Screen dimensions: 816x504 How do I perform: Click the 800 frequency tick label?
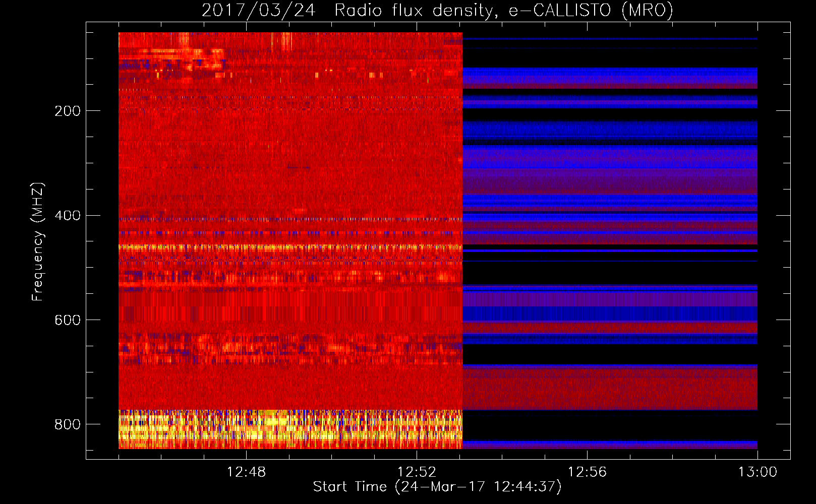(68, 425)
